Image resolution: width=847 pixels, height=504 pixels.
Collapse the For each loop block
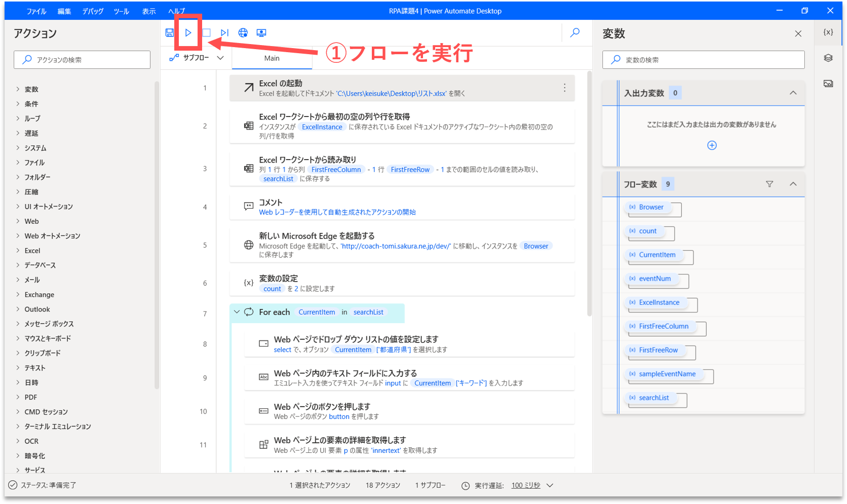(x=237, y=312)
